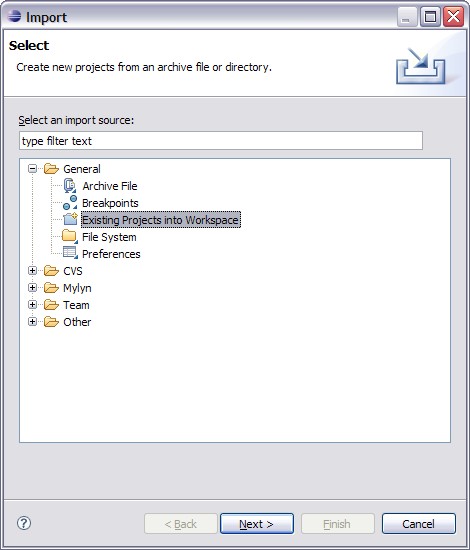Select the Preferences import option
Viewport: 470px width, 550px height.
pyautogui.click(x=111, y=254)
